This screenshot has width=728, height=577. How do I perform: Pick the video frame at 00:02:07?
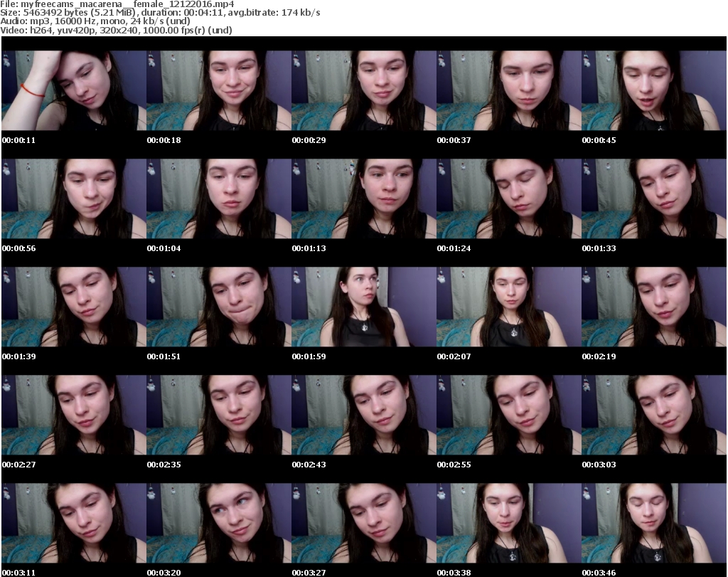pyautogui.click(x=509, y=307)
